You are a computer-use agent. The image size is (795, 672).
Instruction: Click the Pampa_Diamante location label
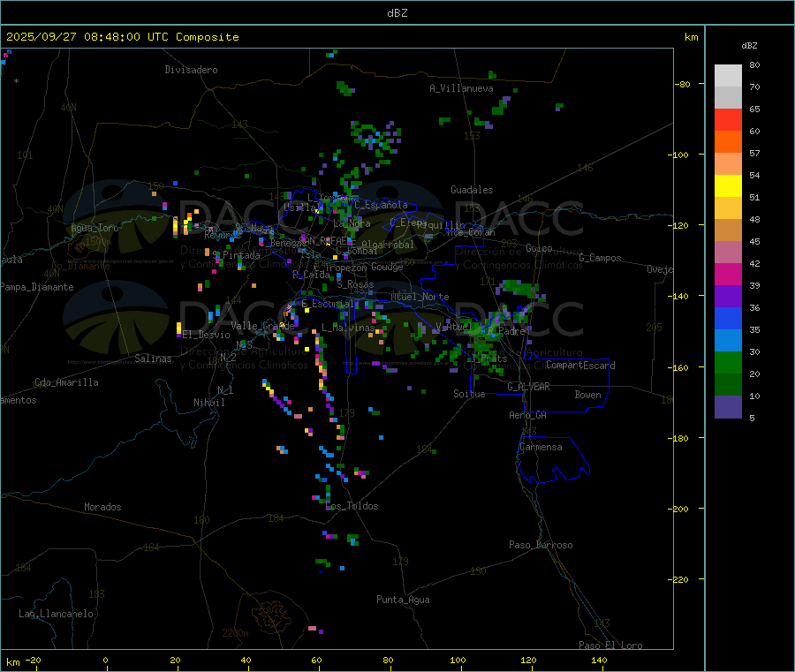click(36, 287)
